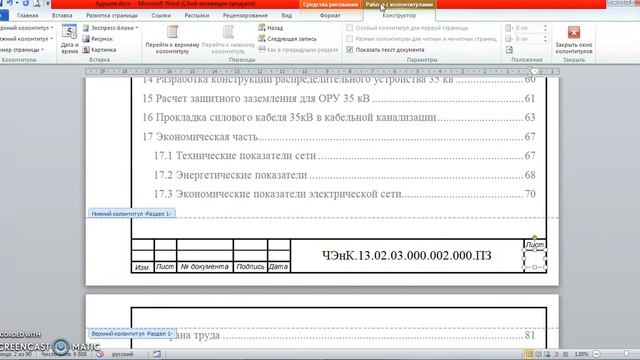Click the footer position spinner arrows

pyautogui.click(x=545, y=39)
